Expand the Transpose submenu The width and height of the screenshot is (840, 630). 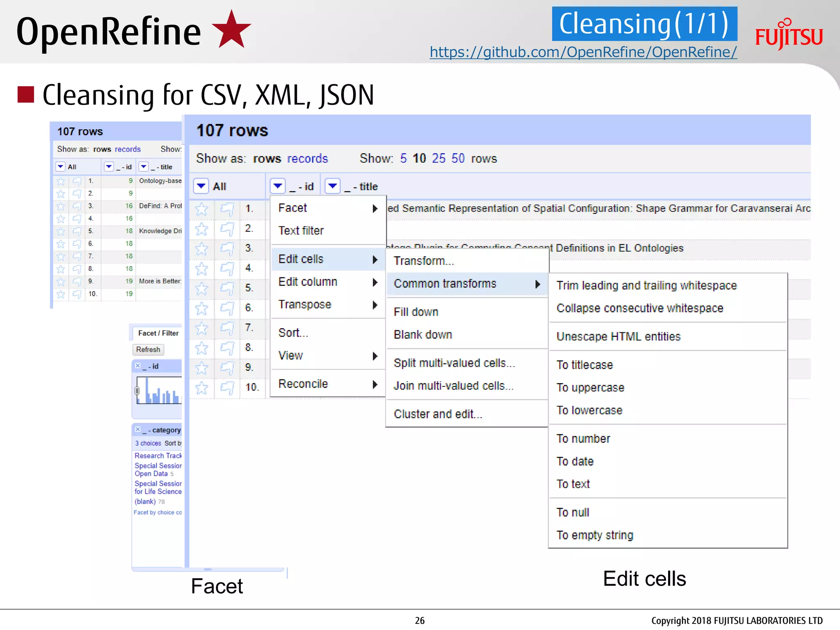(x=328, y=305)
